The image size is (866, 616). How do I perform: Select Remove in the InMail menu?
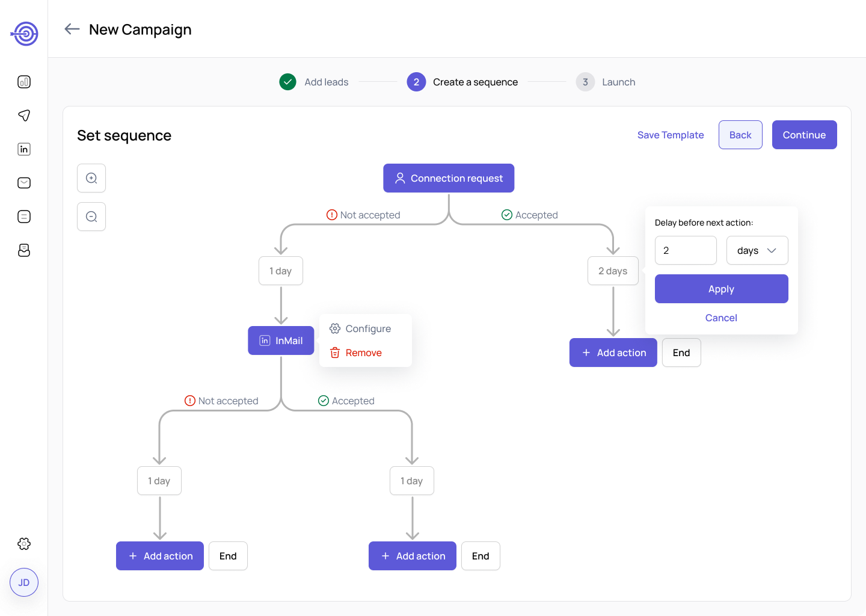pos(356,353)
